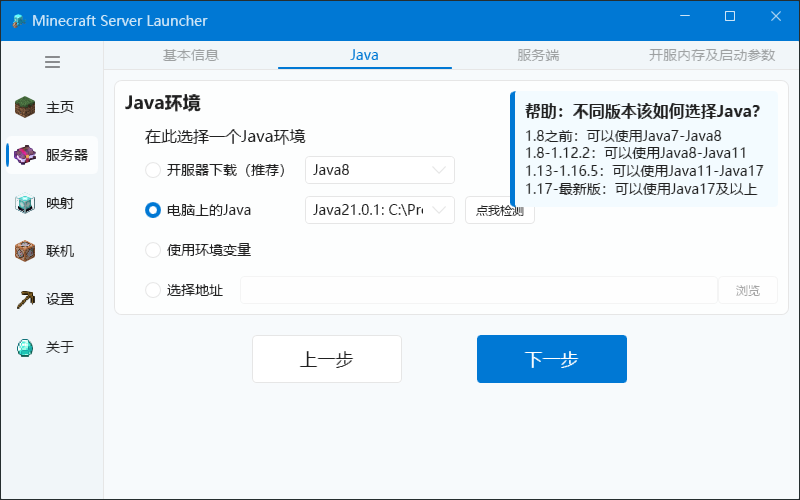The width and height of the screenshot is (800, 500).
Task: Click the hamburger menu icon in sidebar
Action: pyautogui.click(x=52, y=62)
